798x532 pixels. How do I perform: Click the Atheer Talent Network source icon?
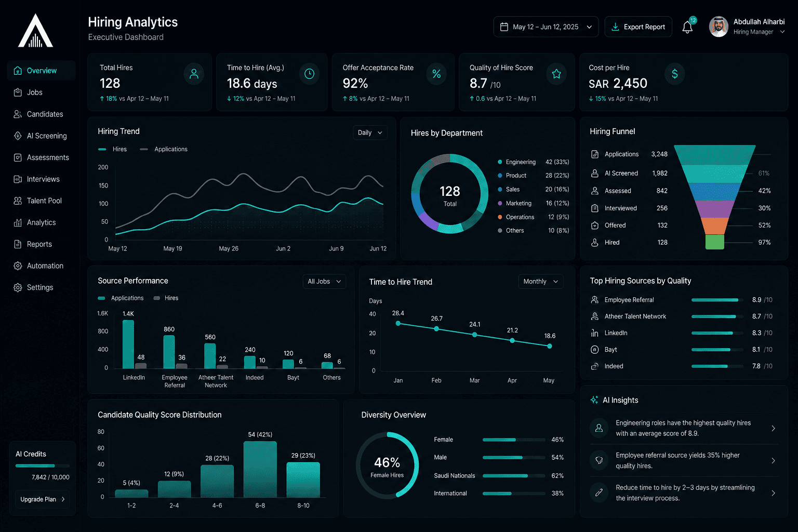point(595,316)
